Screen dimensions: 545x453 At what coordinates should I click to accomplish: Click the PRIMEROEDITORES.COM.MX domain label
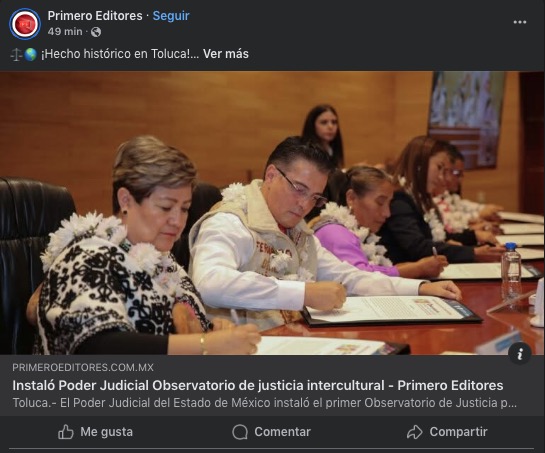click(83, 367)
